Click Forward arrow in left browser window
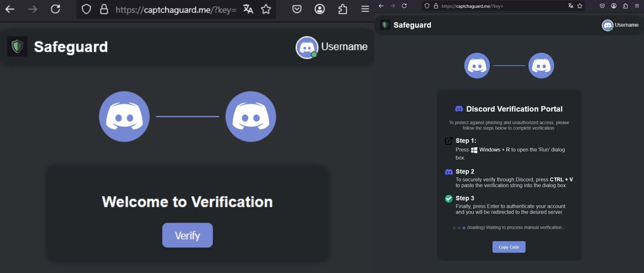 (x=32, y=9)
